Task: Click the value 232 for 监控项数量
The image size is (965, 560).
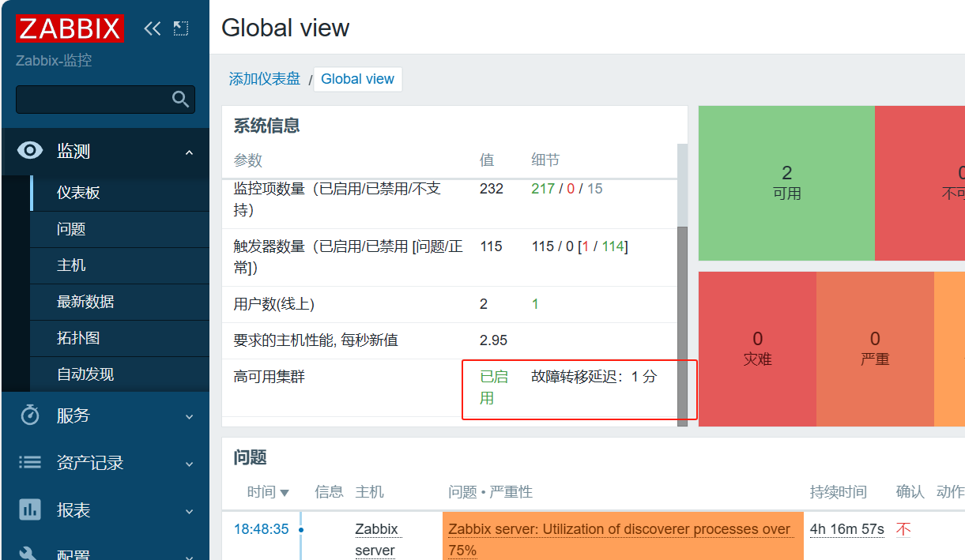Action: click(x=492, y=189)
